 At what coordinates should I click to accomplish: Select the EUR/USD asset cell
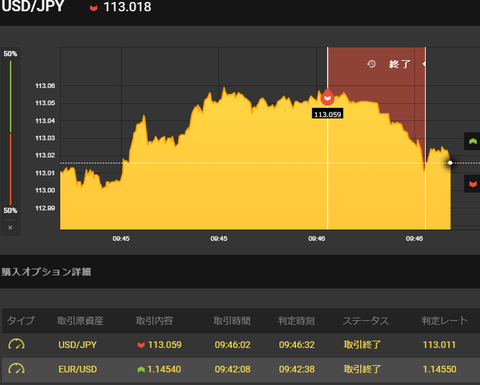click(77, 369)
